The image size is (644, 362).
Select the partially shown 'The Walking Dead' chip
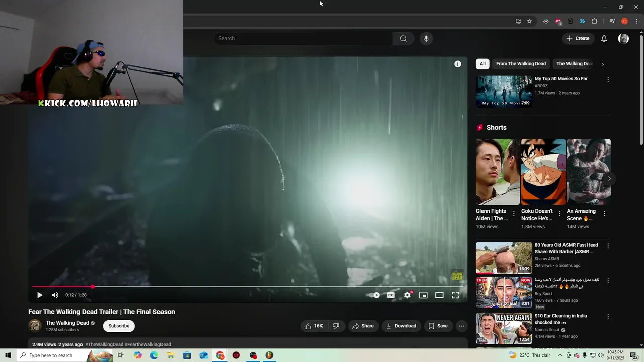coord(574,64)
